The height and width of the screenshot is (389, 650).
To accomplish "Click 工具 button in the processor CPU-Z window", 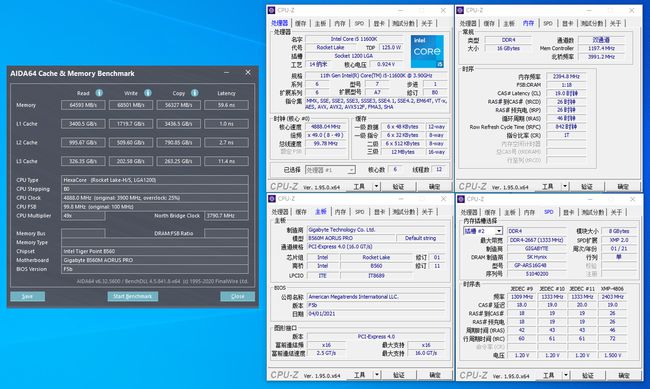I will 359,187.
